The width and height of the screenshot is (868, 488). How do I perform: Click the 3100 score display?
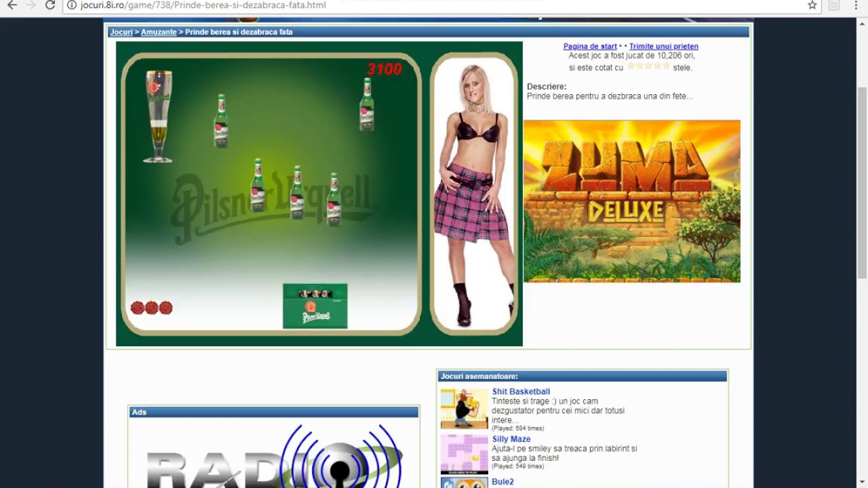(x=384, y=69)
